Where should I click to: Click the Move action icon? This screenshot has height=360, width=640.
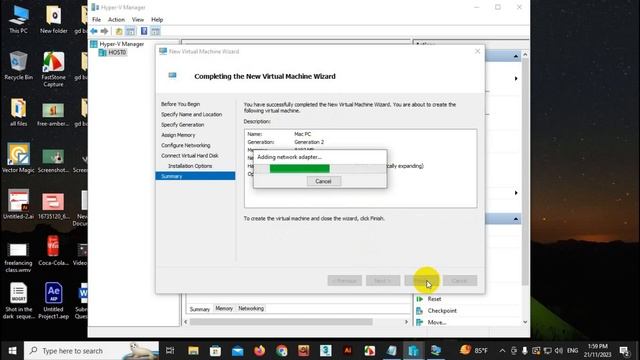(x=420, y=322)
